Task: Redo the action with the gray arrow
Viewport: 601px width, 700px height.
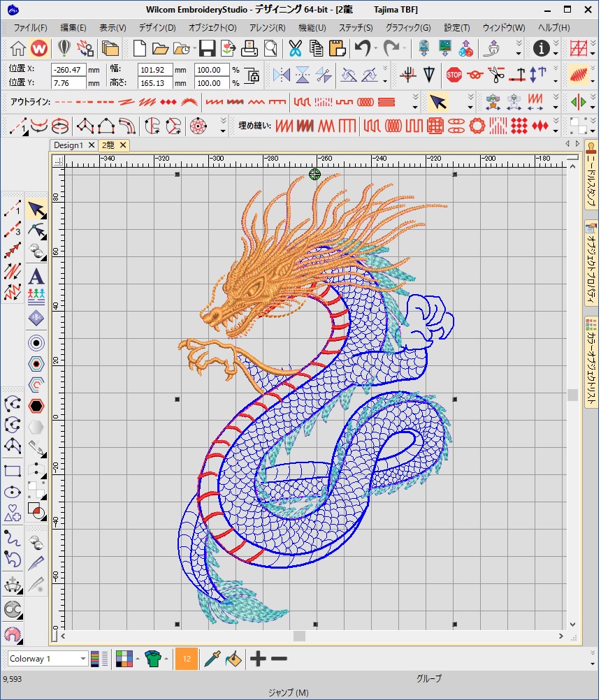Action: tap(391, 48)
